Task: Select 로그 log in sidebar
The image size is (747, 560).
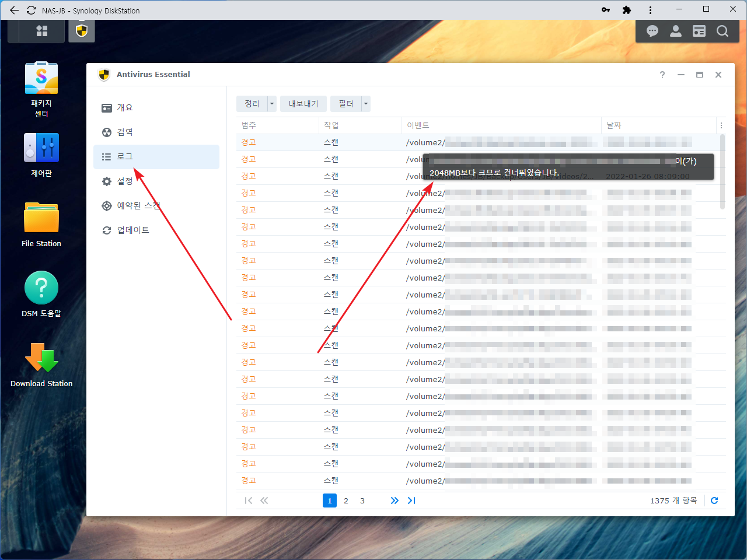Action: point(156,157)
